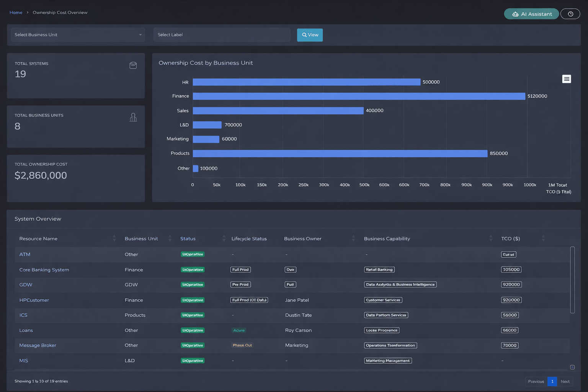Open the chart hamburger export menu
This screenshot has width=588, height=392.
(567, 79)
